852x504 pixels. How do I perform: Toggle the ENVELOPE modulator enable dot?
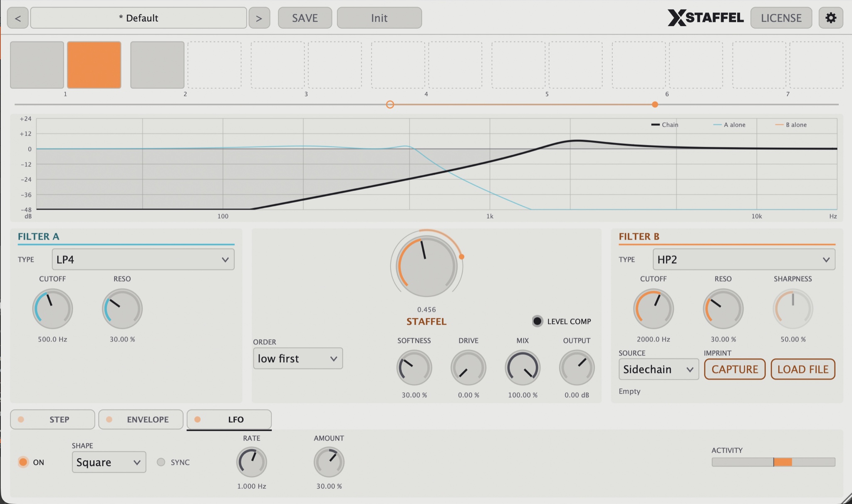[x=109, y=419]
